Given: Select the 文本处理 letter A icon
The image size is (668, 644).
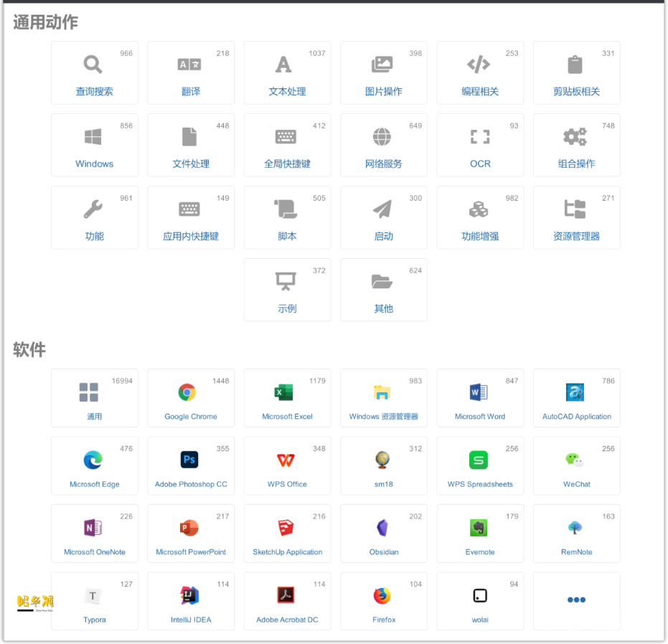Looking at the screenshot, I should [x=283, y=65].
